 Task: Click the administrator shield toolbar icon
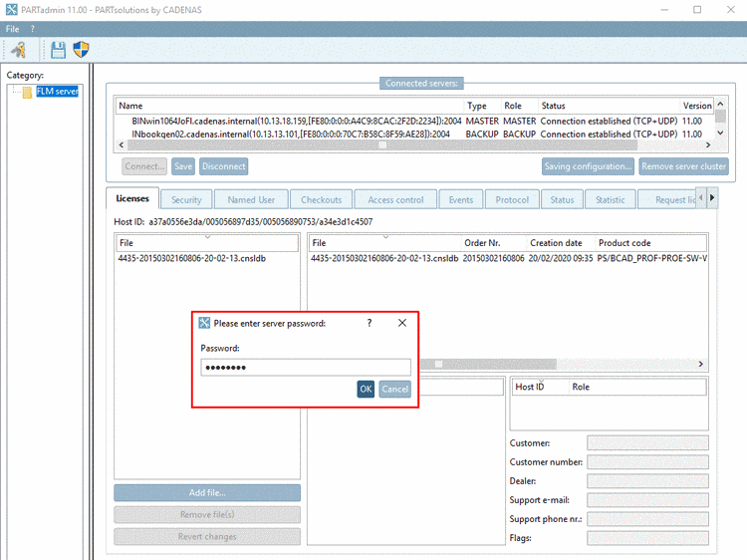[81, 49]
